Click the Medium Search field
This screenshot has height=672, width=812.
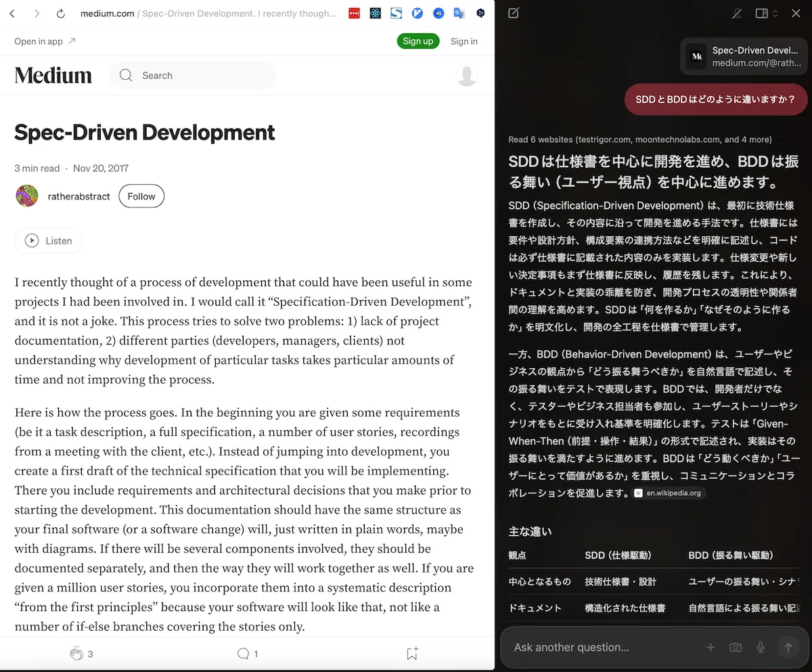tap(193, 75)
